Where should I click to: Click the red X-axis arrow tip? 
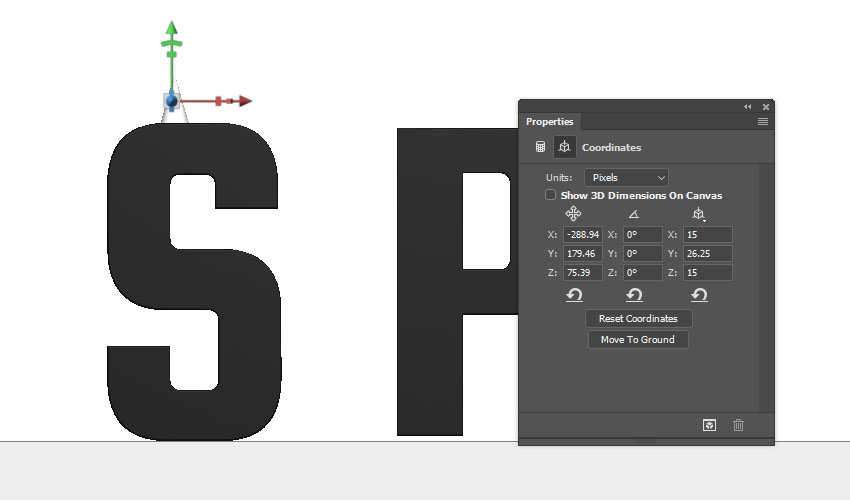pos(245,101)
